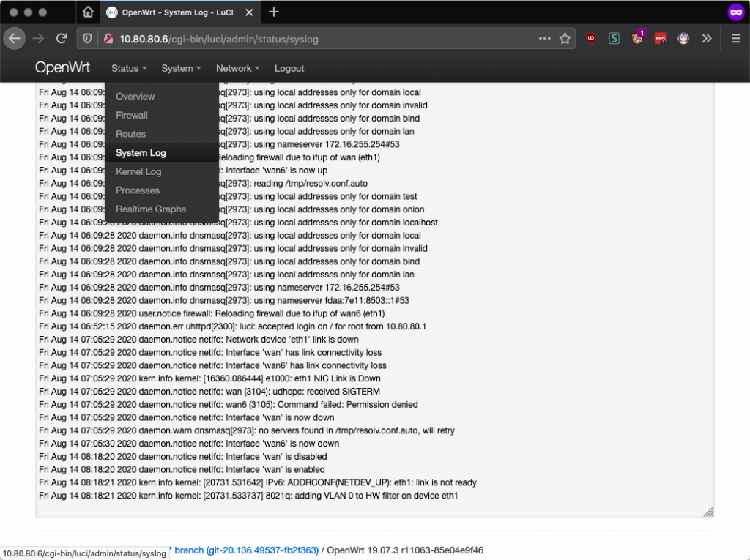This screenshot has height=560, width=750.
Task: Click log line 'Interface 'wan' is enabled'
Action: click(182, 470)
